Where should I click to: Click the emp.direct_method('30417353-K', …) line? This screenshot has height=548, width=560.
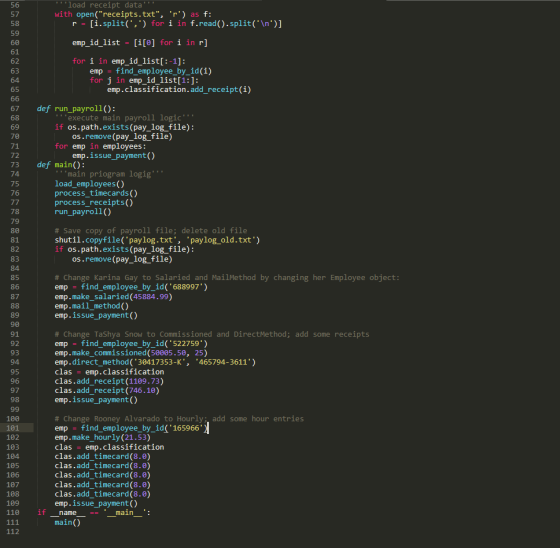(155, 362)
